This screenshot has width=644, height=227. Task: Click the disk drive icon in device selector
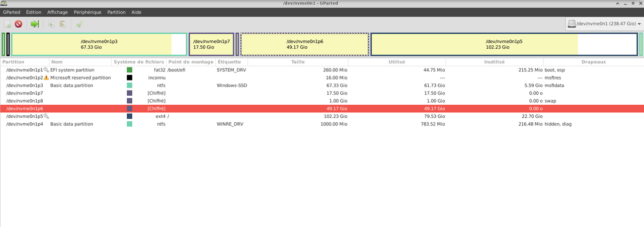pos(572,24)
